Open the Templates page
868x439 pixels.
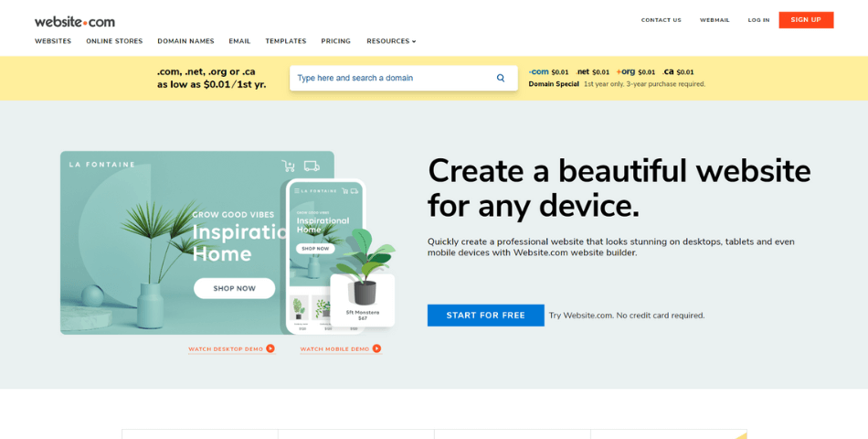(286, 41)
